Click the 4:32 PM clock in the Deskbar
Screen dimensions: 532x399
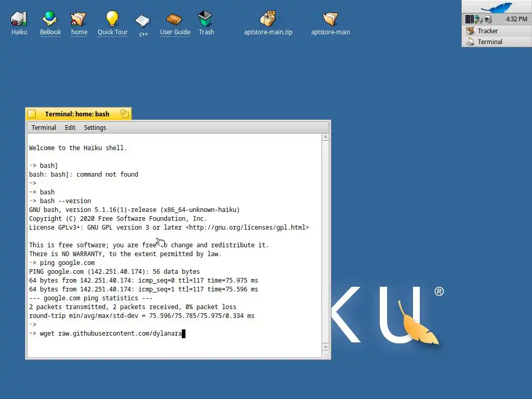click(x=516, y=19)
